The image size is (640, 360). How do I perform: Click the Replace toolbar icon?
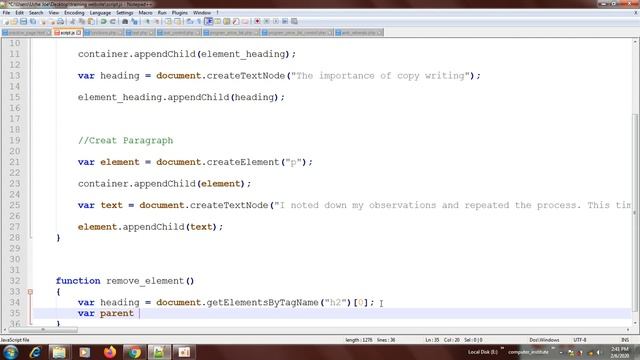134,21
